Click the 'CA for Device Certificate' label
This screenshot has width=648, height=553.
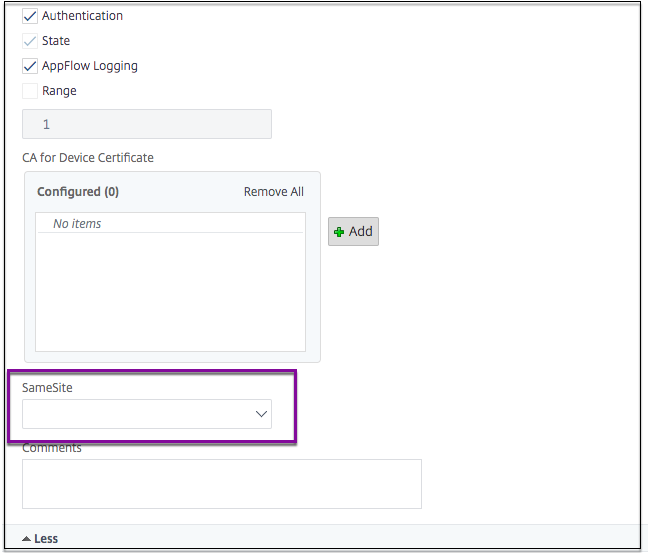click(x=88, y=157)
